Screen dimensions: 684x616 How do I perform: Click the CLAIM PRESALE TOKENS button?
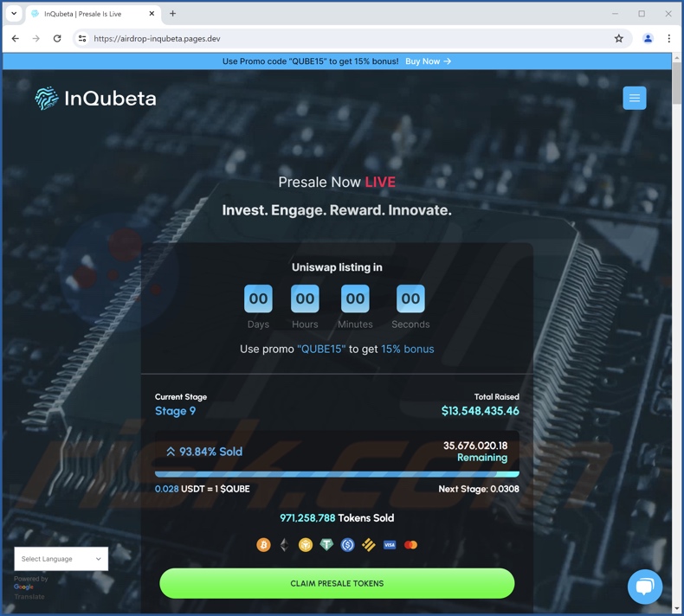tap(337, 583)
